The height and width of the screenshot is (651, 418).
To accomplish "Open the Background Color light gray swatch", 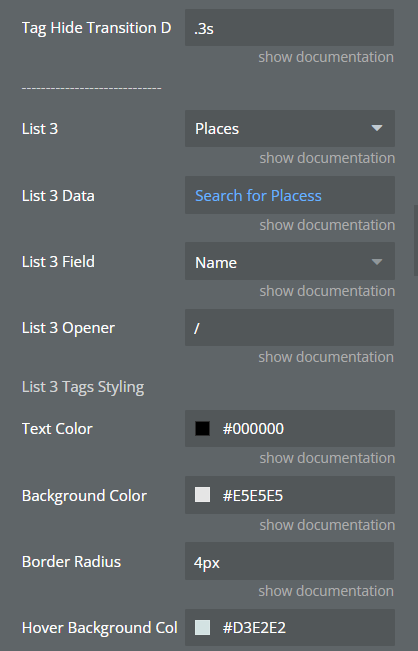I will click(202, 495).
